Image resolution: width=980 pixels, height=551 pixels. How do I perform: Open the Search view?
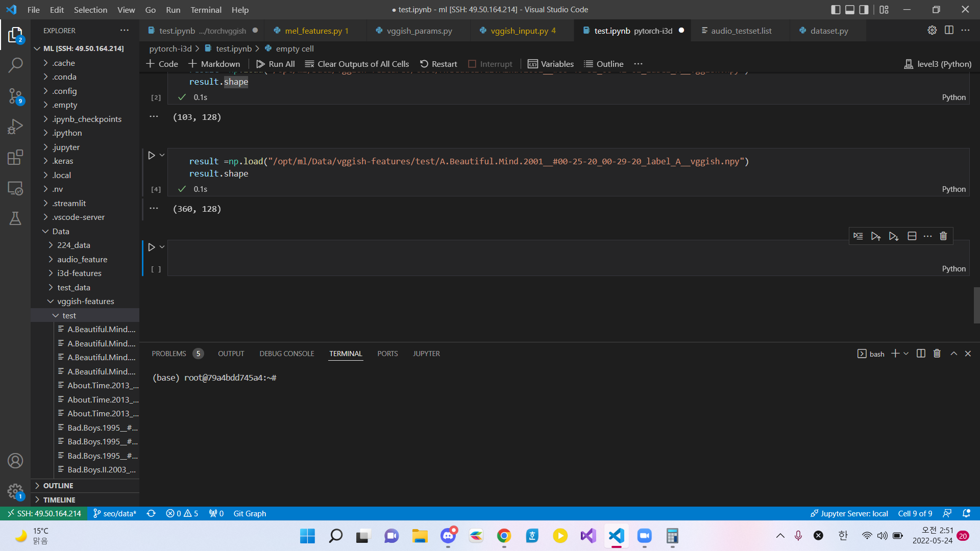[x=16, y=65]
